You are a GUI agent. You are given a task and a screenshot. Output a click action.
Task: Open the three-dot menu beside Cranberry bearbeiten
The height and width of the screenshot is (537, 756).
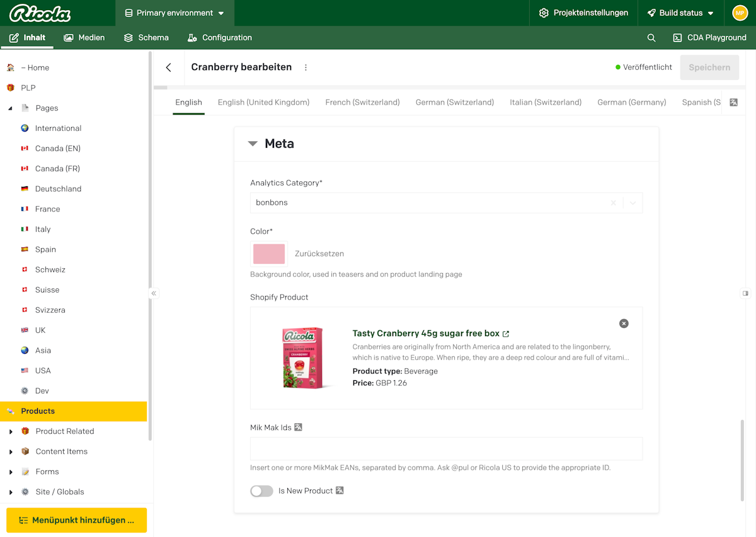click(x=306, y=67)
